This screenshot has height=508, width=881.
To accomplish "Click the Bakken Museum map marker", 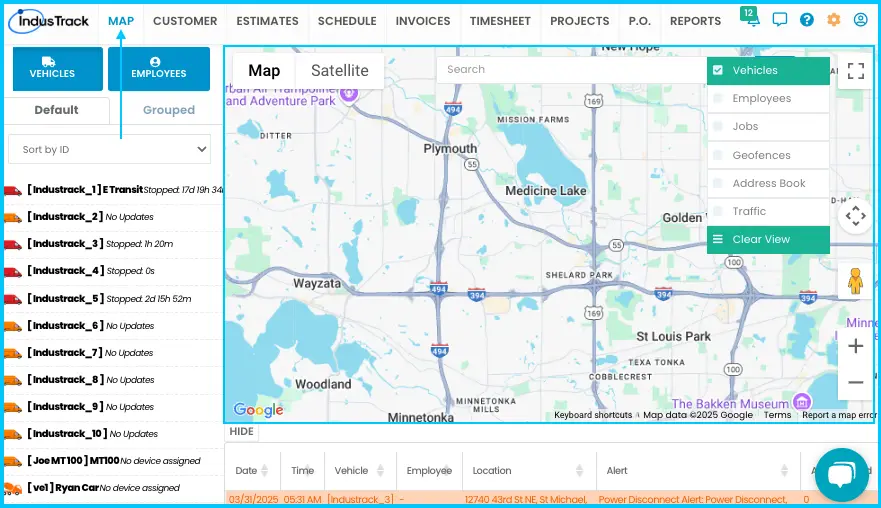I will [x=802, y=402].
